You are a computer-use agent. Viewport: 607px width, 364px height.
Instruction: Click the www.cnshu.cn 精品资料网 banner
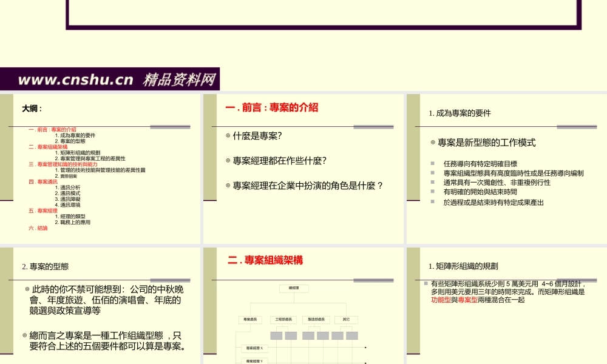[x=109, y=79]
